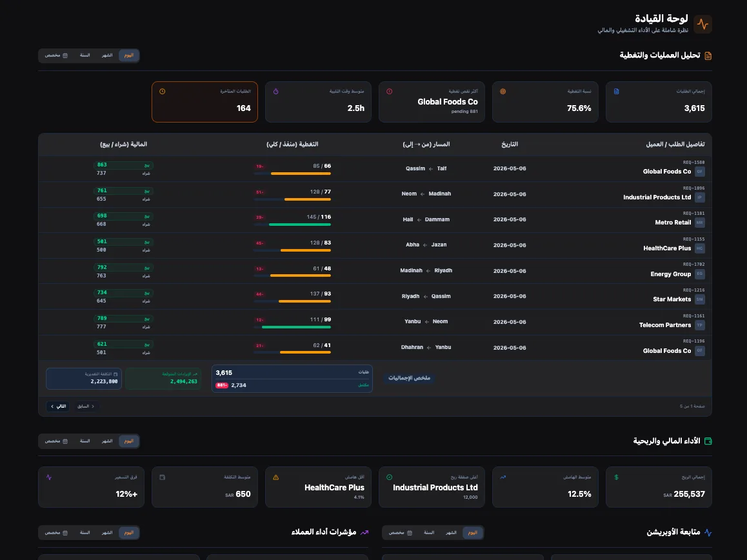The height and width of the screenshot is (560, 747).
Task: Go to the next table page
Action: [58, 406]
